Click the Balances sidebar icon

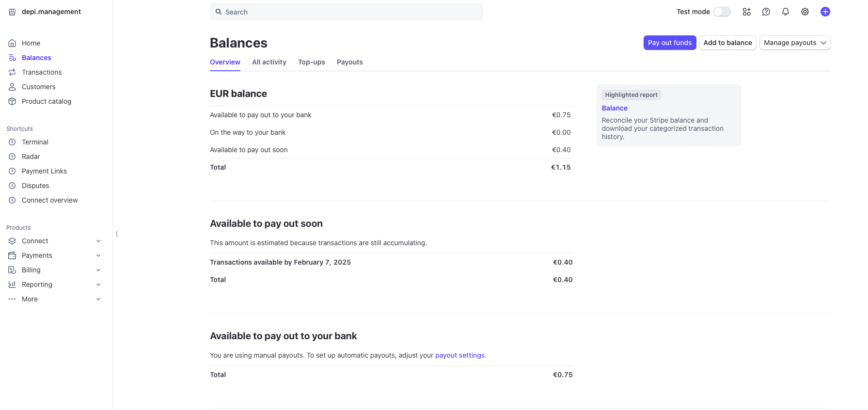click(12, 58)
